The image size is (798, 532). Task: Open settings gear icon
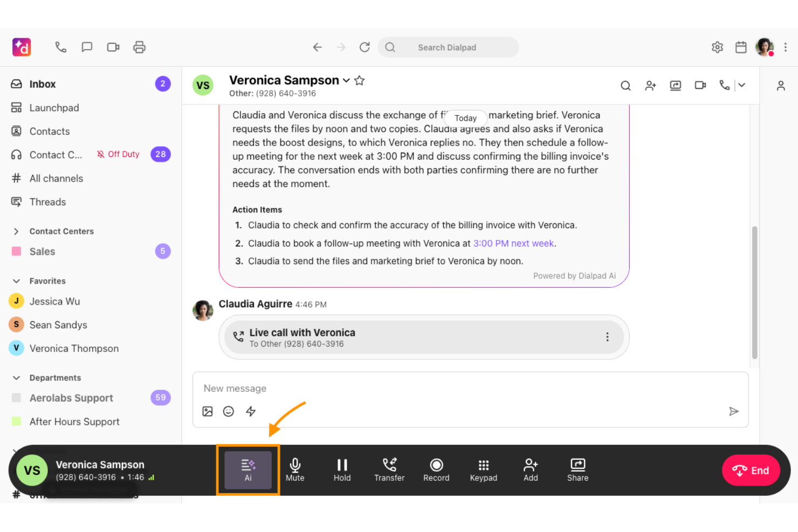(717, 47)
